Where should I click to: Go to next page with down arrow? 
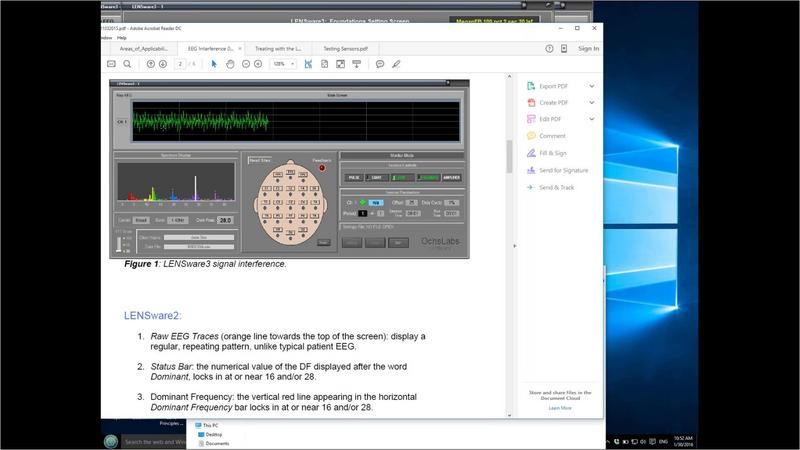click(163, 64)
